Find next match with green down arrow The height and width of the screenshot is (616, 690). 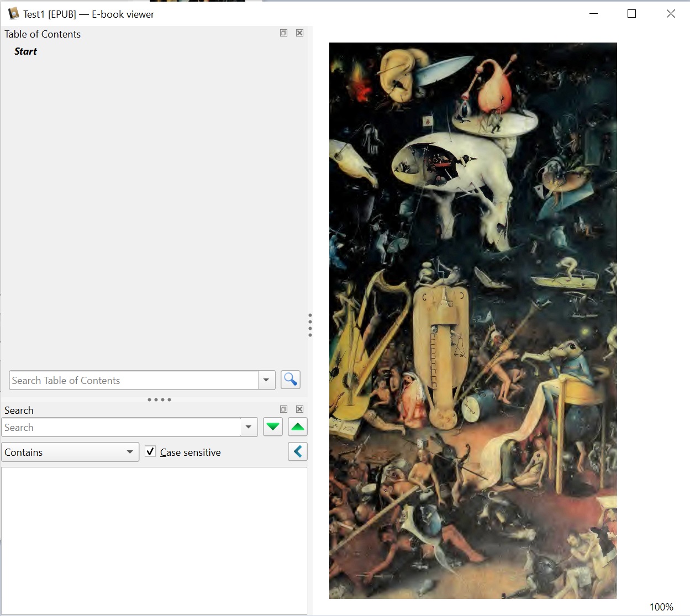273,427
